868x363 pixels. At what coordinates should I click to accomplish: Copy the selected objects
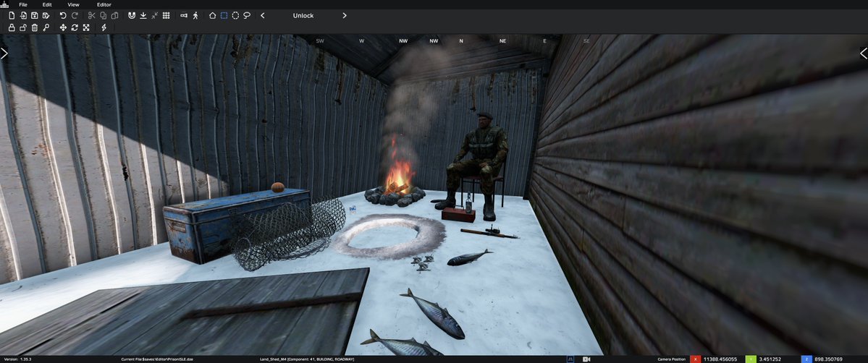(x=104, y=15)
